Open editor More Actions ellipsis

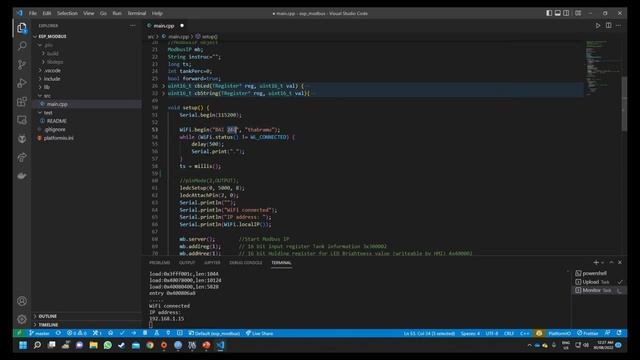(619, 25)
